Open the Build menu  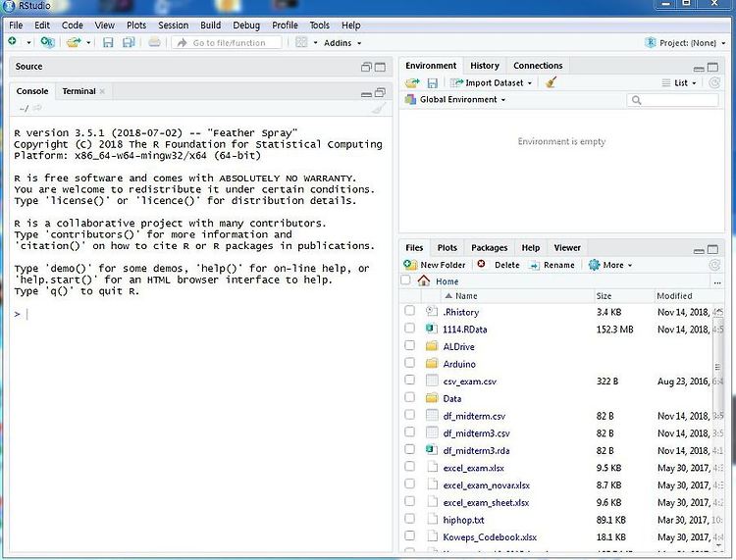tap(210, 25)
